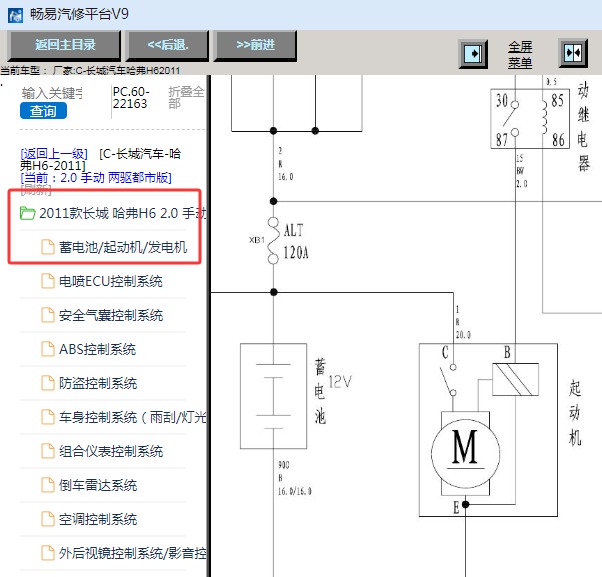Image resolution: width=602 pixels, height=577 pixels.
Task: Open 倒车雷达系统 diagram
Action: pos(98,485)
